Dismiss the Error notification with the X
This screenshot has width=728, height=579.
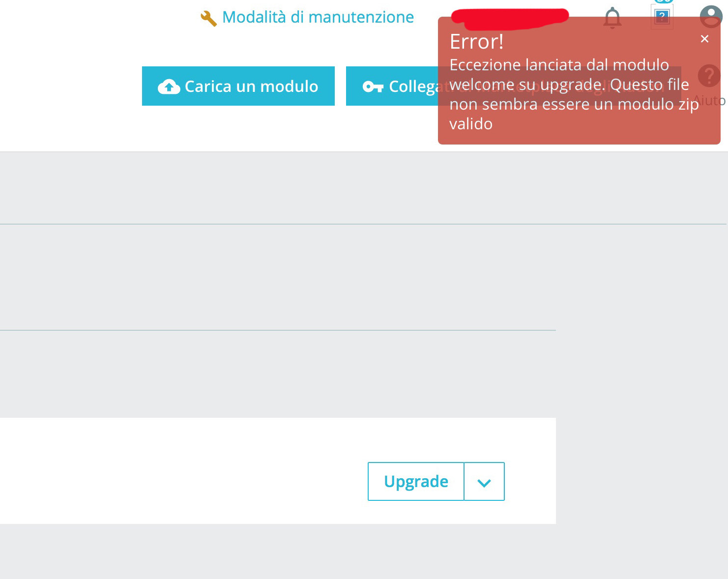704,39
